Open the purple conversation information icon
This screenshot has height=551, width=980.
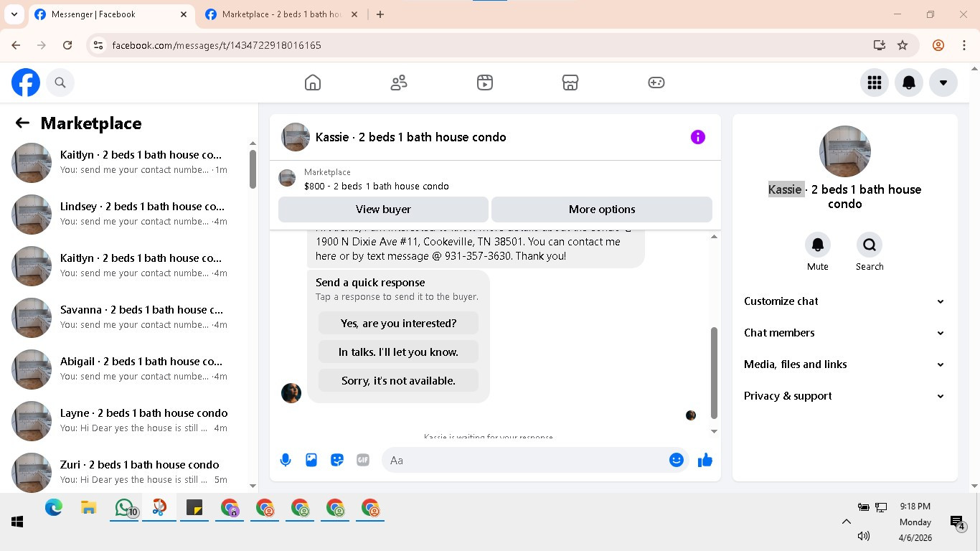[x=698, y=137]
